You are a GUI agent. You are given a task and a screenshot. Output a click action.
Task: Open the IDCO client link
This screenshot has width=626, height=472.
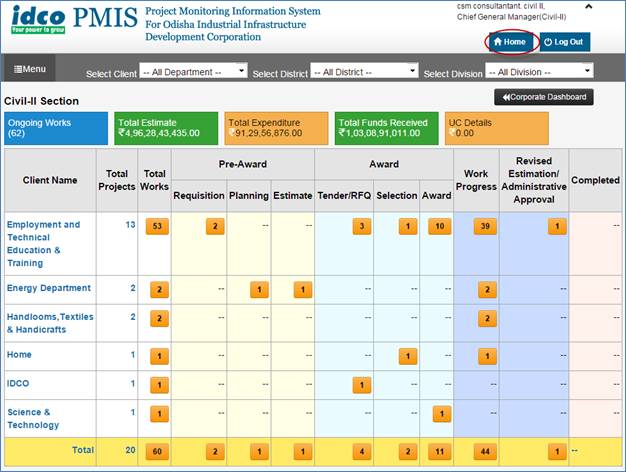(x=18, y=383)
